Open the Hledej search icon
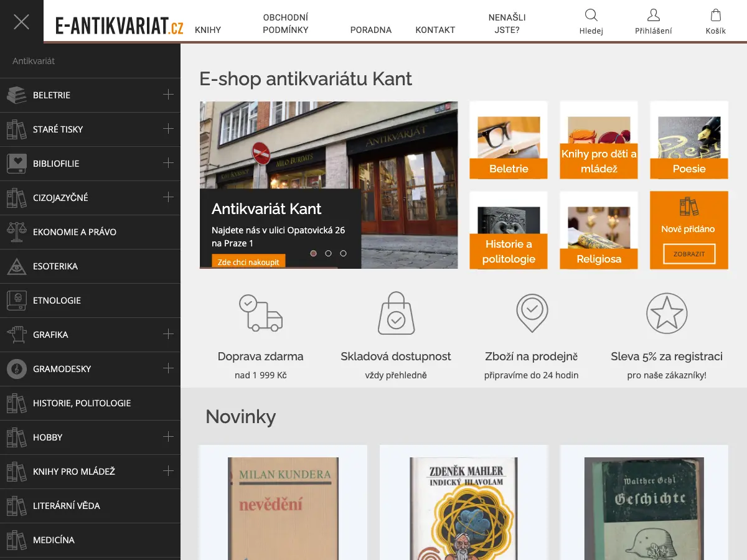Viewport: 747px width, 560px height. [591, 16]
